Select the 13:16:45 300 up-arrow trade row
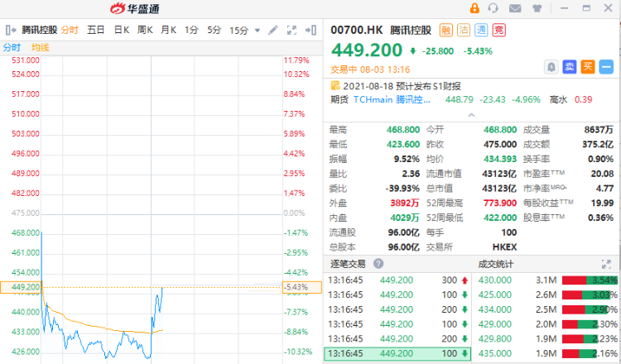The height and width of the screenshot is (364, 621). coord(397,280)
